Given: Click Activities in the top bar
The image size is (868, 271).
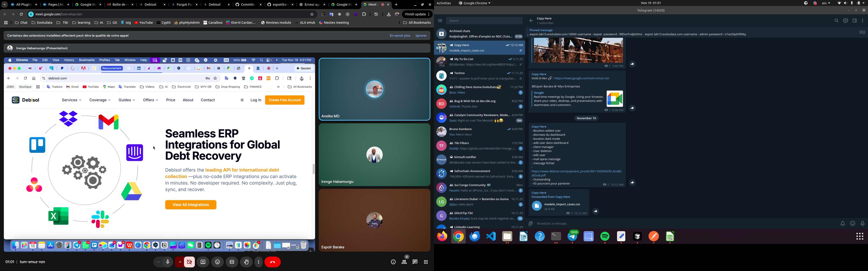Looking at the screenshot, I should pyautogui.click(x=444, y=3).
